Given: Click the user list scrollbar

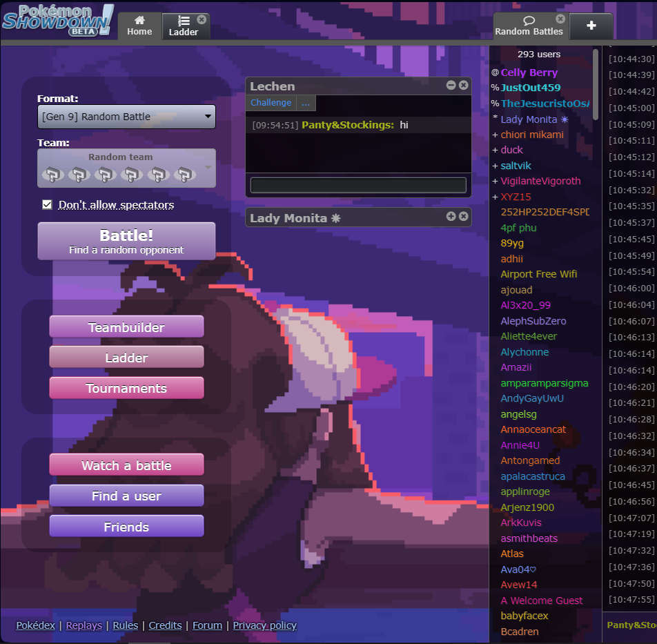Looking at the screenshot, I should (x=596, y=85).
